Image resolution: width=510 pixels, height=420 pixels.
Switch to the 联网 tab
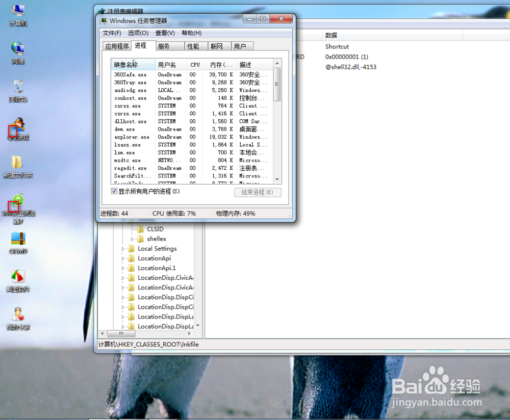219,46
